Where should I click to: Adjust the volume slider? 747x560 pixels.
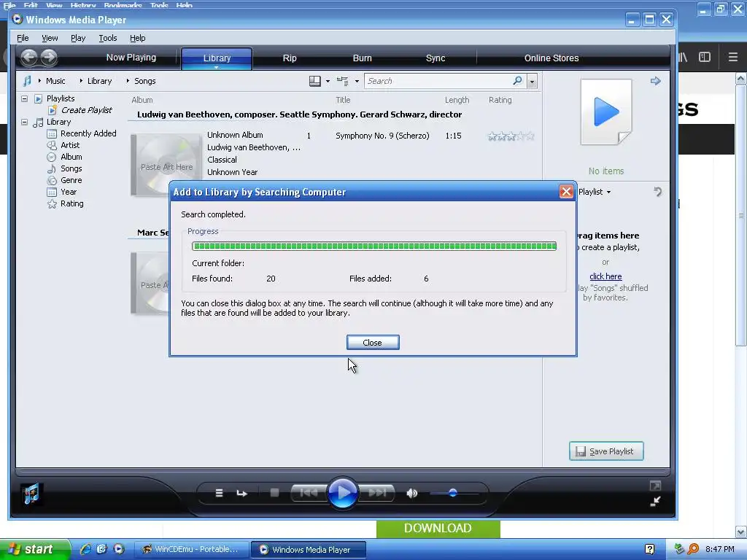coord(454,494)
